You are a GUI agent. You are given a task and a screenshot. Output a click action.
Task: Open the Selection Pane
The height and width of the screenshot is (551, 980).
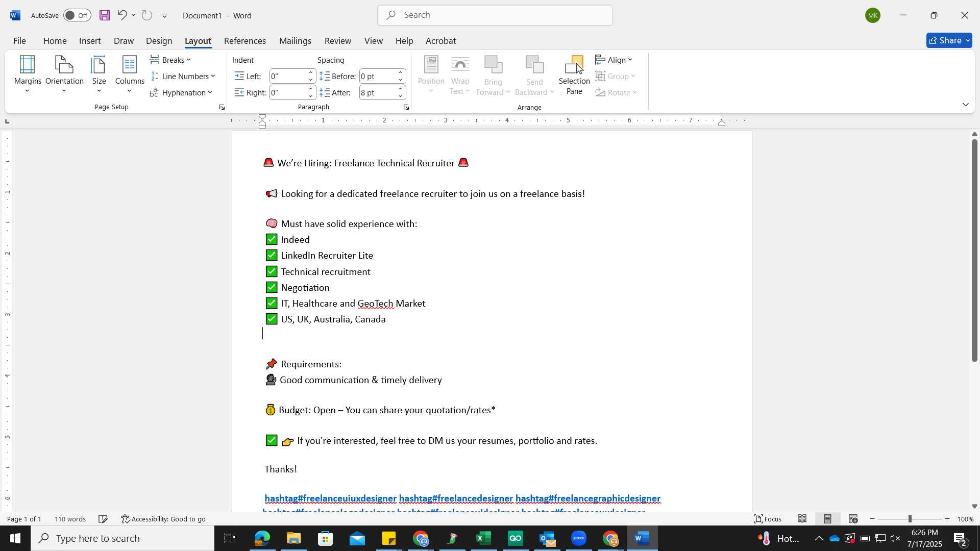pos(574,76)
